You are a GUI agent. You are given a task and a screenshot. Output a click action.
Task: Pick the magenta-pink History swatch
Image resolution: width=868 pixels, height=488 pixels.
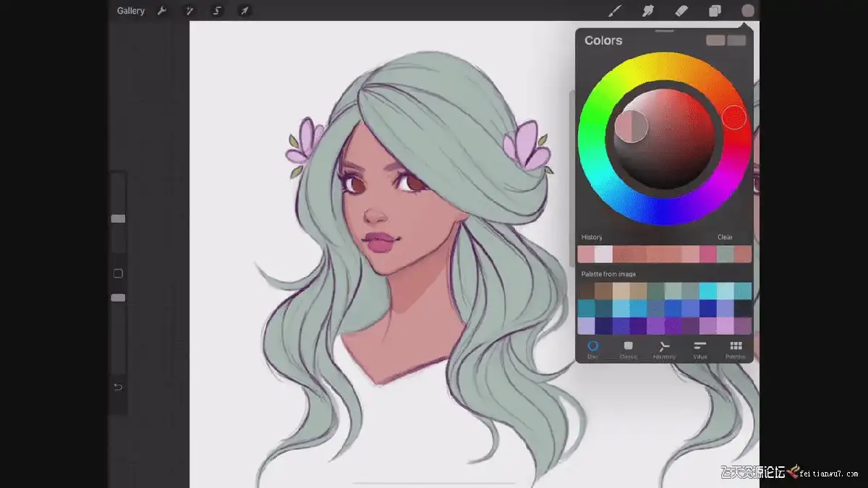pos(708,254)
